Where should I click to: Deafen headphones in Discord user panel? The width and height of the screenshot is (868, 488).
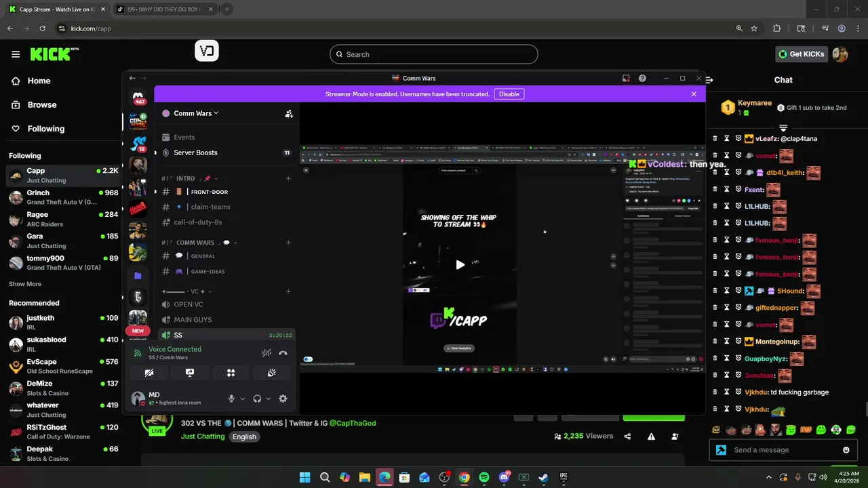(x=257, y=399)
